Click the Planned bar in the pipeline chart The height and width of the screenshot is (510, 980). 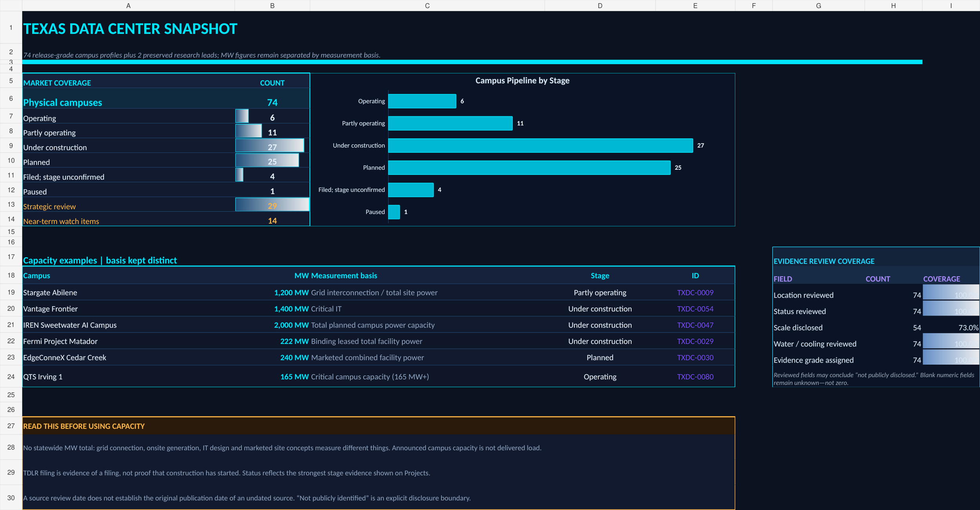tap(529, 167)
